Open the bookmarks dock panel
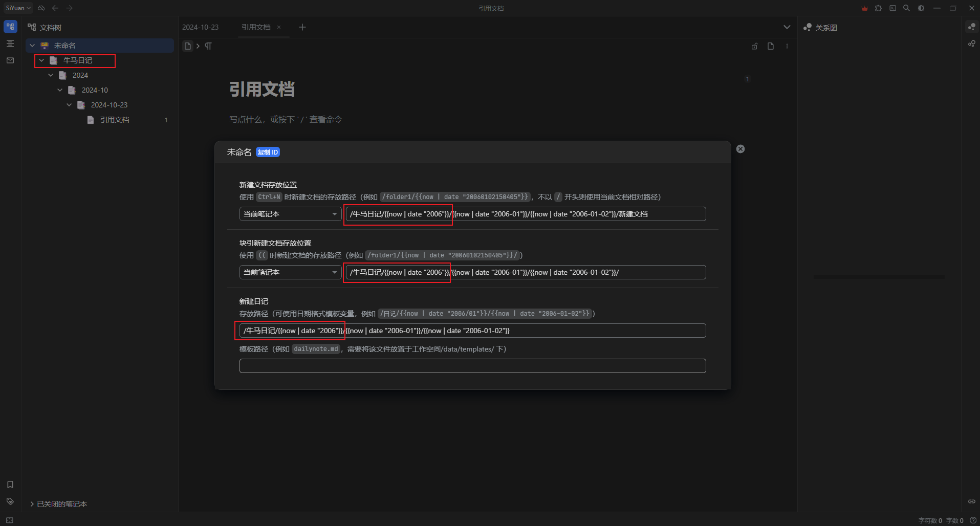This screenshot has height=526, width=980. click(10, 485)
